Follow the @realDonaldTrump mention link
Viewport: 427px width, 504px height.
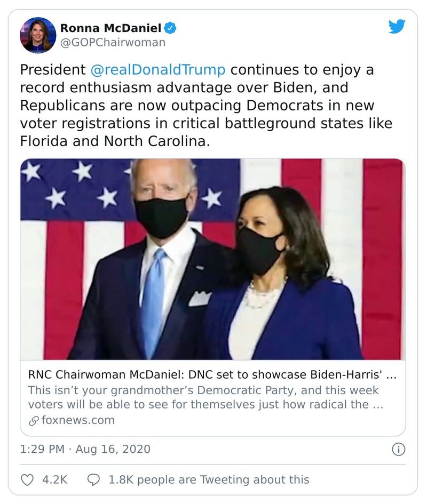click(157, 70)
